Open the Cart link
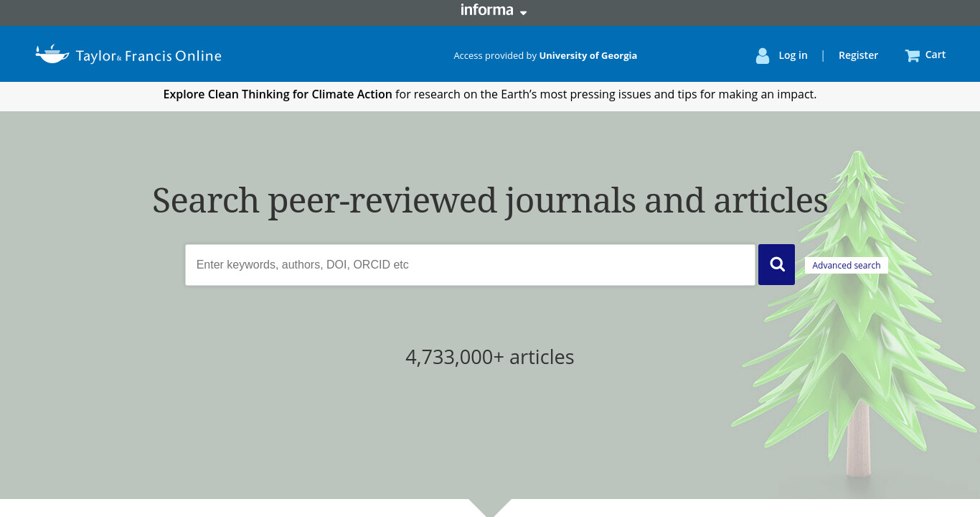 tap(936, 55)
